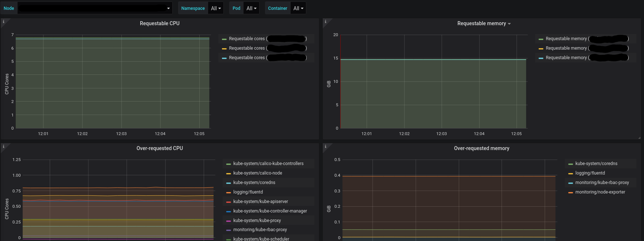Click the red line icon beside kube-system/kube-apiserver

(229, 202)
